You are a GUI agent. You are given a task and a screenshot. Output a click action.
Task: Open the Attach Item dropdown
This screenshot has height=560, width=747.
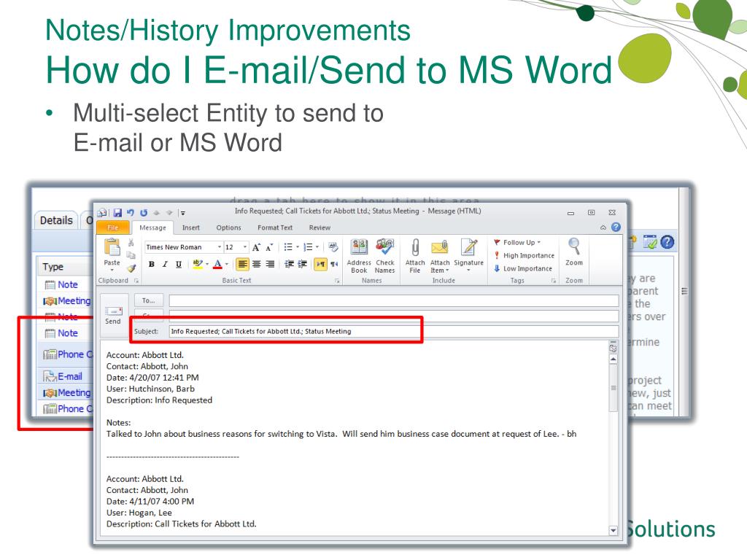[440, 256]
